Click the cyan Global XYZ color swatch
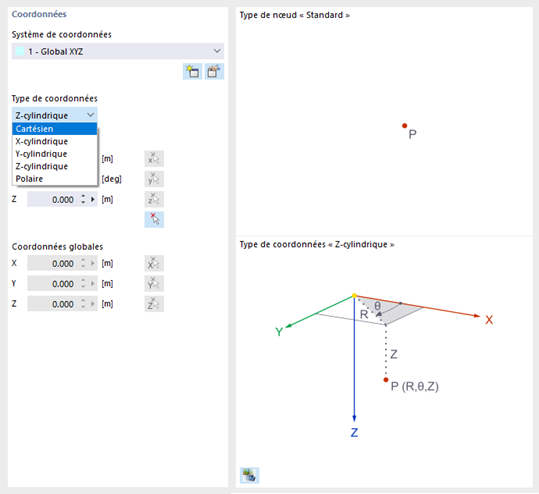 point(20,52)
